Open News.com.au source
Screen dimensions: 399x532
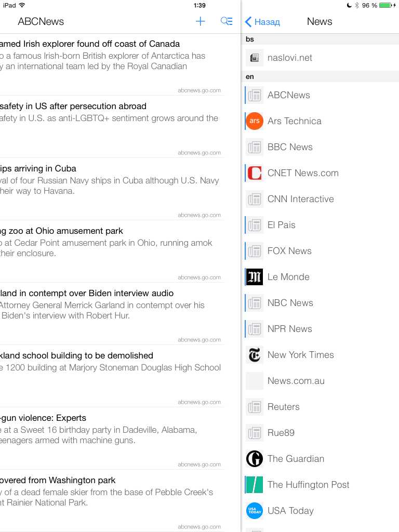320,381
